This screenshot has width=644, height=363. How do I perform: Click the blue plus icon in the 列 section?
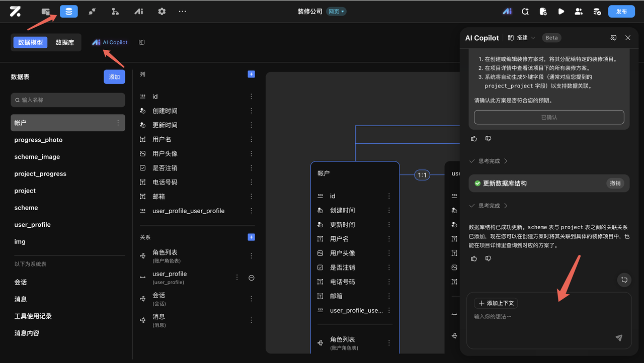click(252, 74)
